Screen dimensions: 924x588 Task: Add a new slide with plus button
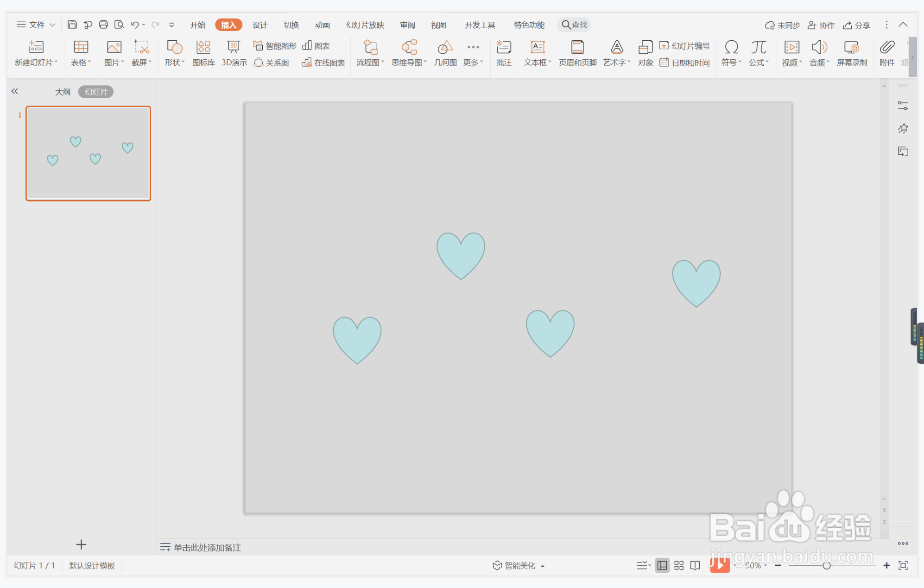coord(81,544)
